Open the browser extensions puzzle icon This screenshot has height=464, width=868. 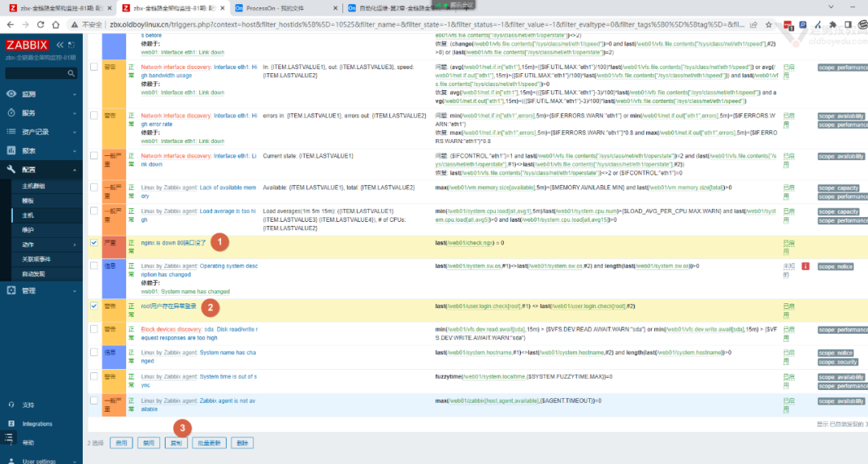(833, 24)
